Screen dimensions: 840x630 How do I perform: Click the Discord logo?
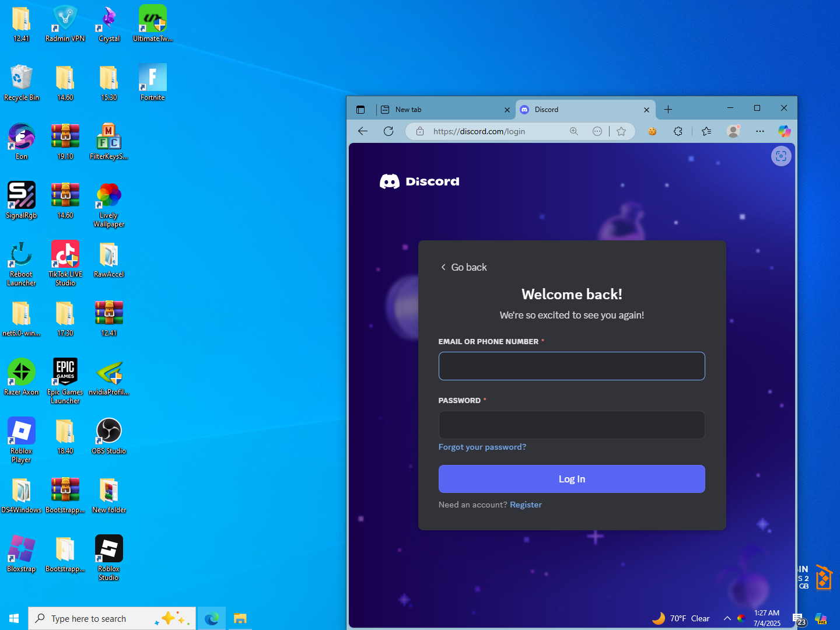coord(419,181)
